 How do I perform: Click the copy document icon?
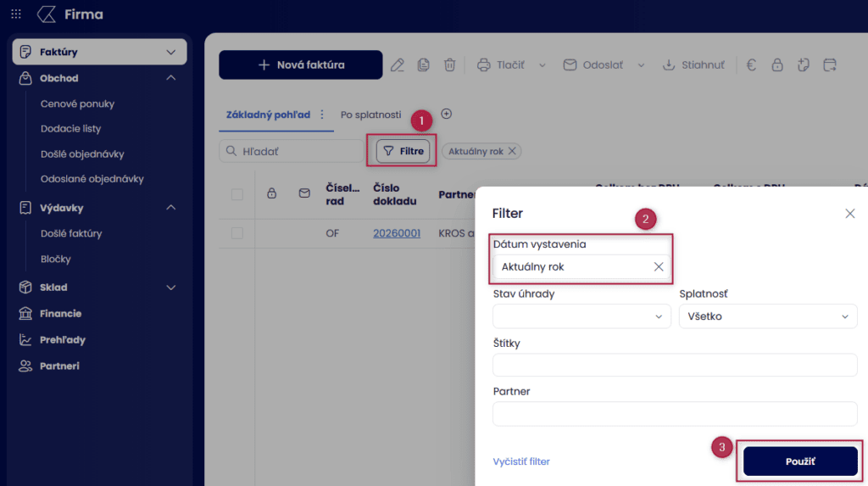(x=423, y=65)
